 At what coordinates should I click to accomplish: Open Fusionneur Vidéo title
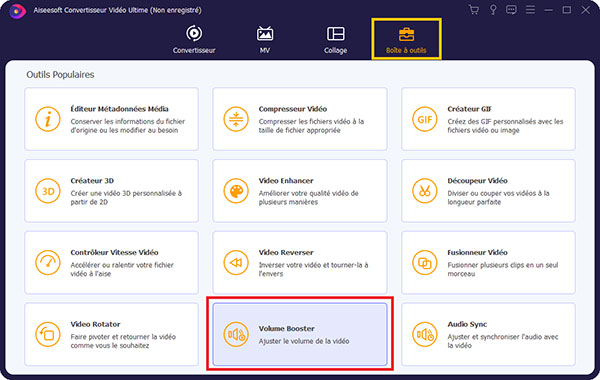click(478, 253)
